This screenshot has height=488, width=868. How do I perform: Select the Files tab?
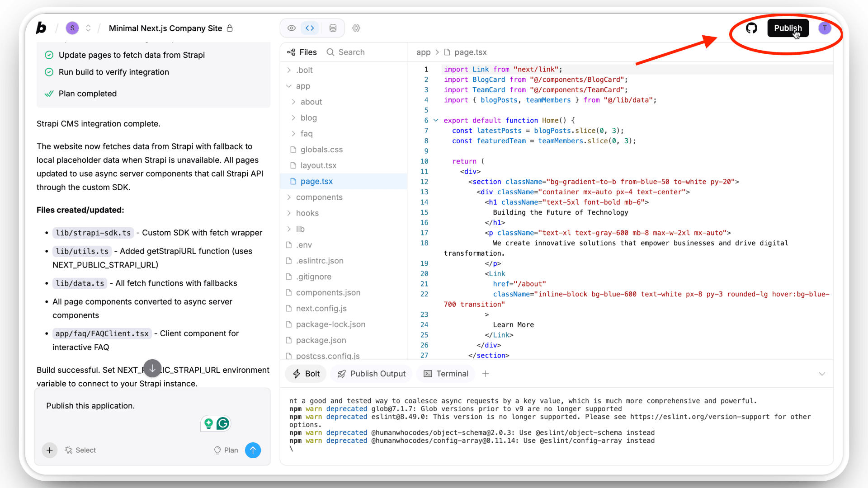[x=302, y=52]
